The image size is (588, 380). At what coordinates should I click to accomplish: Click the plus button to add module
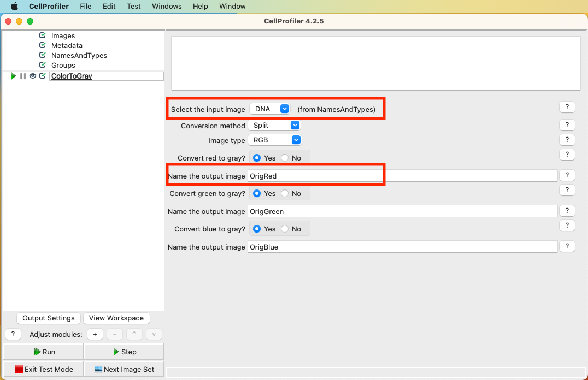pos(95,334)
